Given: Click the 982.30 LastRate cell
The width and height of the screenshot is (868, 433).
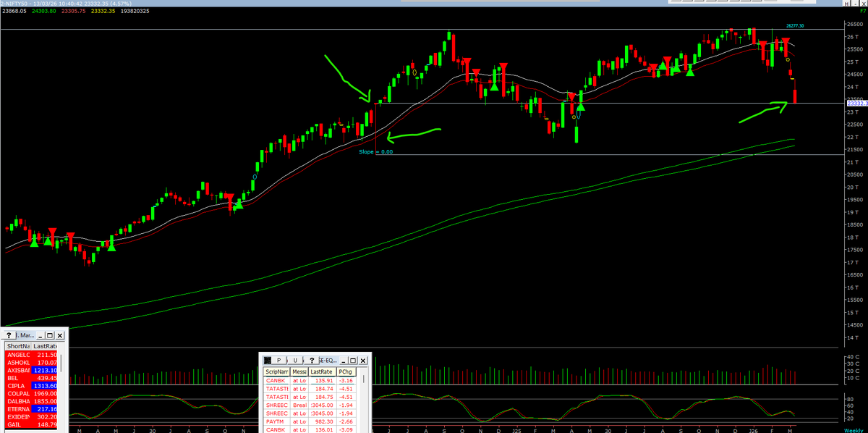Looking at the screenshot, I should tap(323, 421).
